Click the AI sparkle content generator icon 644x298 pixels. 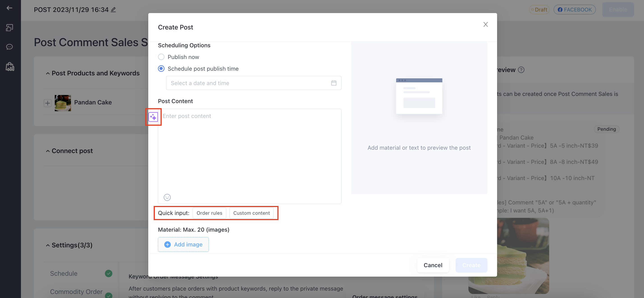point(153,117)
